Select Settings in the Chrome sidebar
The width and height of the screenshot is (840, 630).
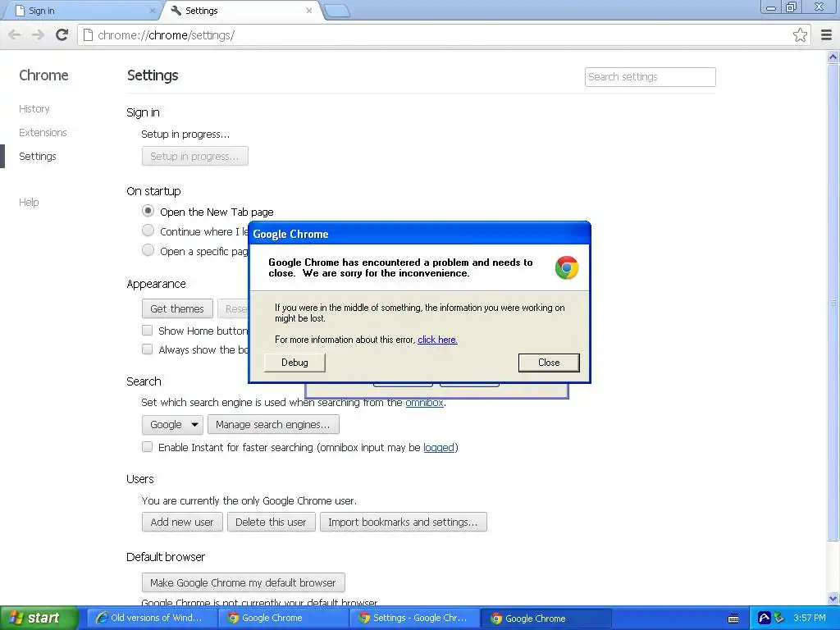click(x=38, y=157)
